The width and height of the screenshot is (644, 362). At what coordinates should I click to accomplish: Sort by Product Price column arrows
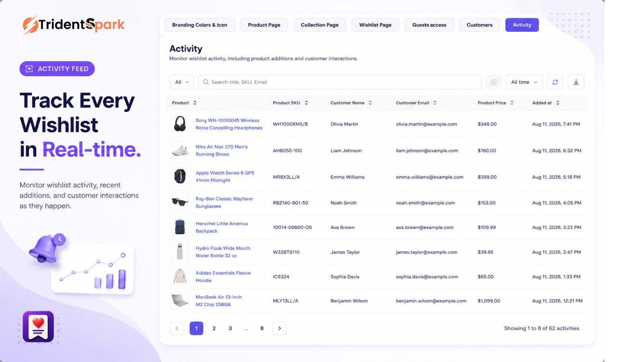(x=512, y=103)
